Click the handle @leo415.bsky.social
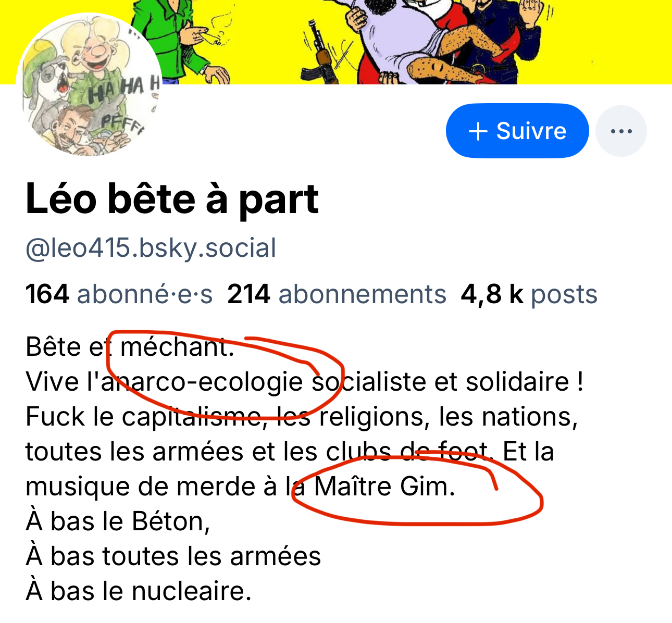 pyautogui.click(x=151, y=248)
